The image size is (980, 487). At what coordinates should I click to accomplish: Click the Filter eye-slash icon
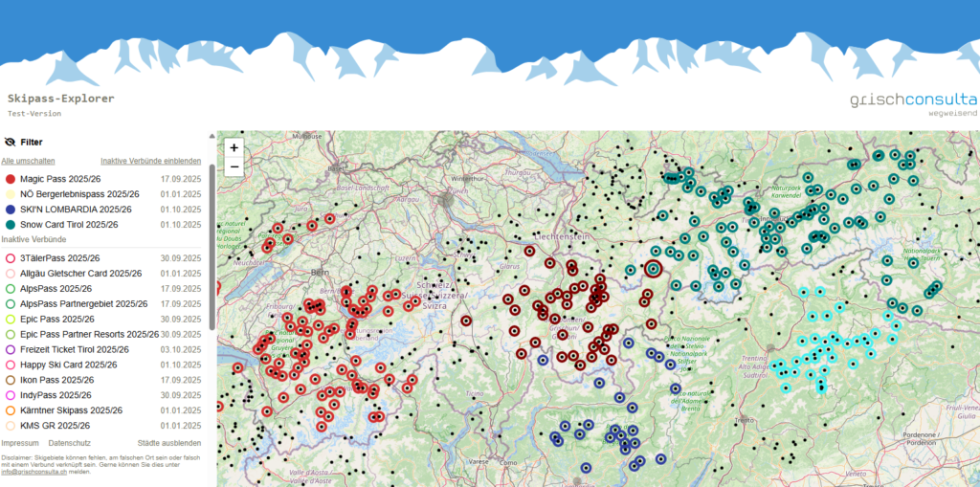pyautogui.click(x=10, y=142)
